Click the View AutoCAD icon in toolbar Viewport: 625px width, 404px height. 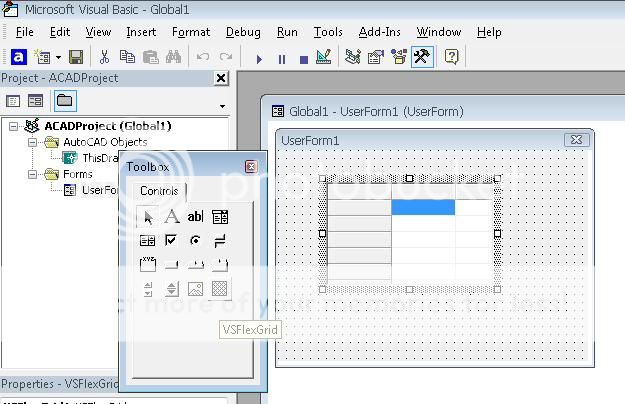(x=18, y=57)
